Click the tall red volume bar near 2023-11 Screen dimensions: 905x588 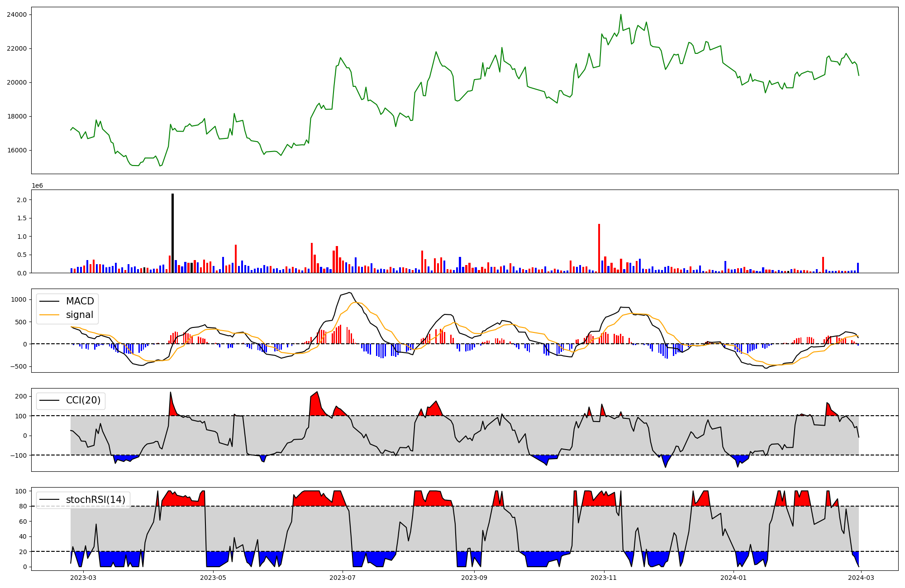pos(599,248)
